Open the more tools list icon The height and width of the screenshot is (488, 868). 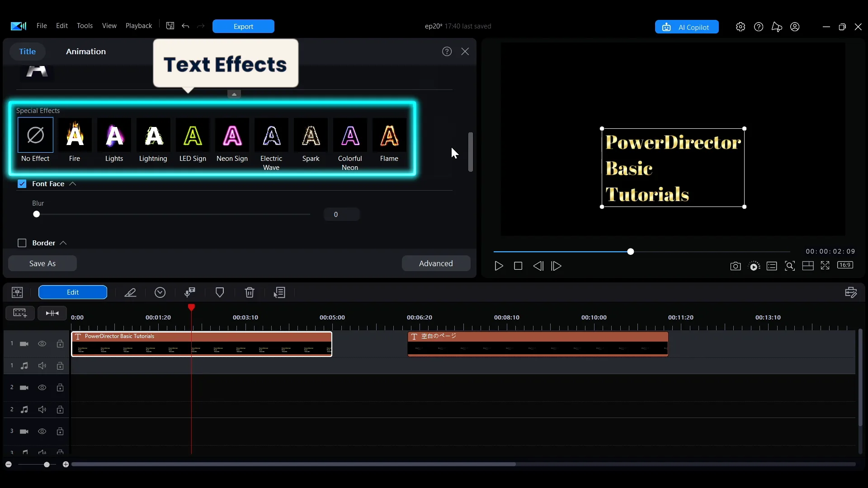coord(279,293)
